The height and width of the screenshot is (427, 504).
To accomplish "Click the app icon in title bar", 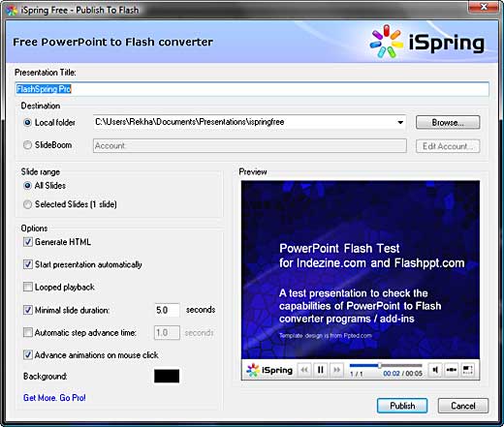I will 12,11.
